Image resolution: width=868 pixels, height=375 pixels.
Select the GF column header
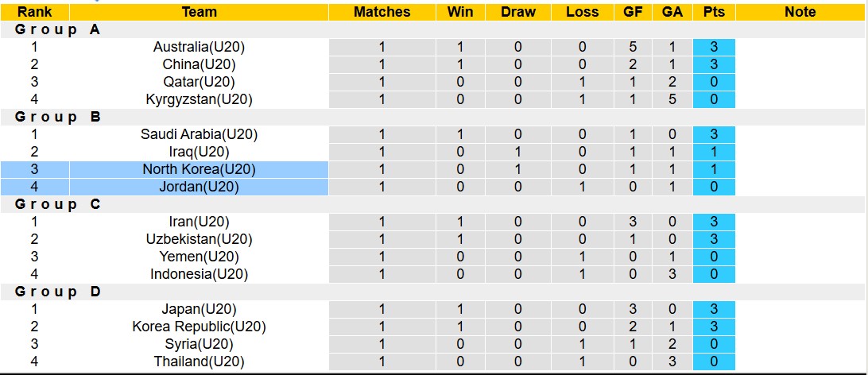point(633,12)
